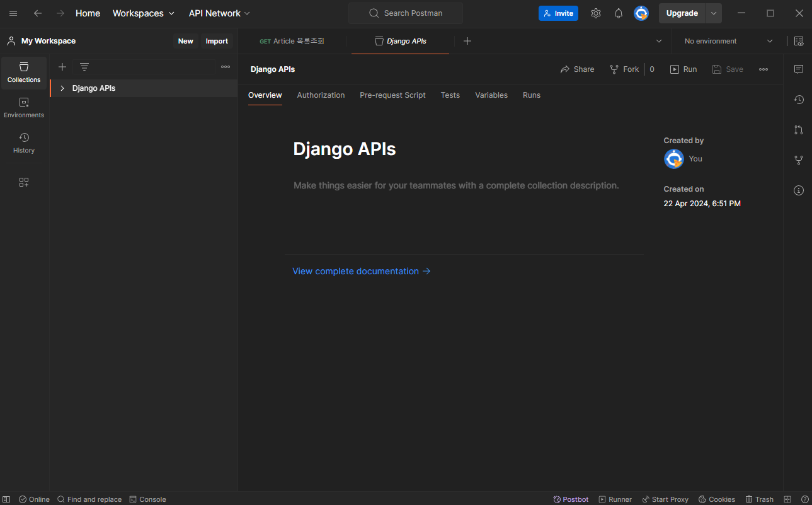Run the Django APIs collection
This screenshot has height=505, width=812.
(x=683, y=69)
